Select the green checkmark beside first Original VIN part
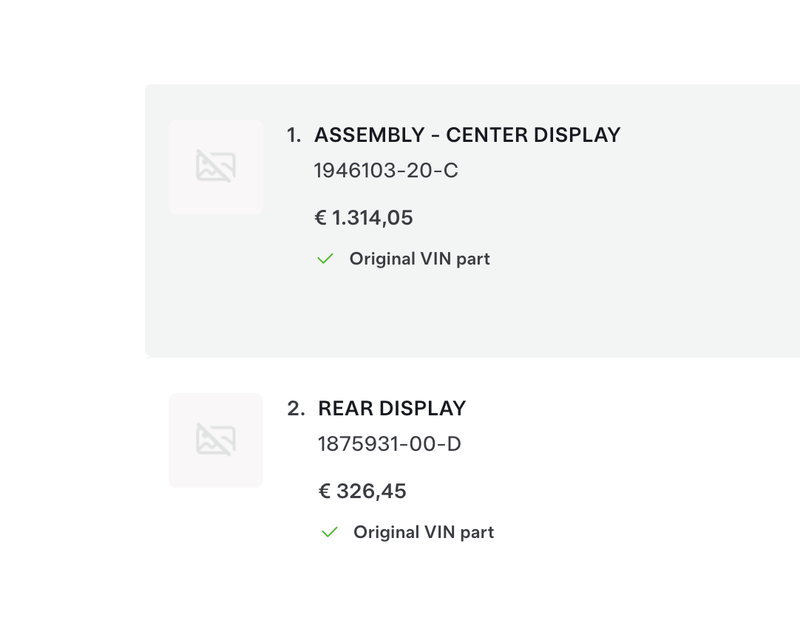The width and height of the screenshot is (800, 640). click(x=327, y=258)
